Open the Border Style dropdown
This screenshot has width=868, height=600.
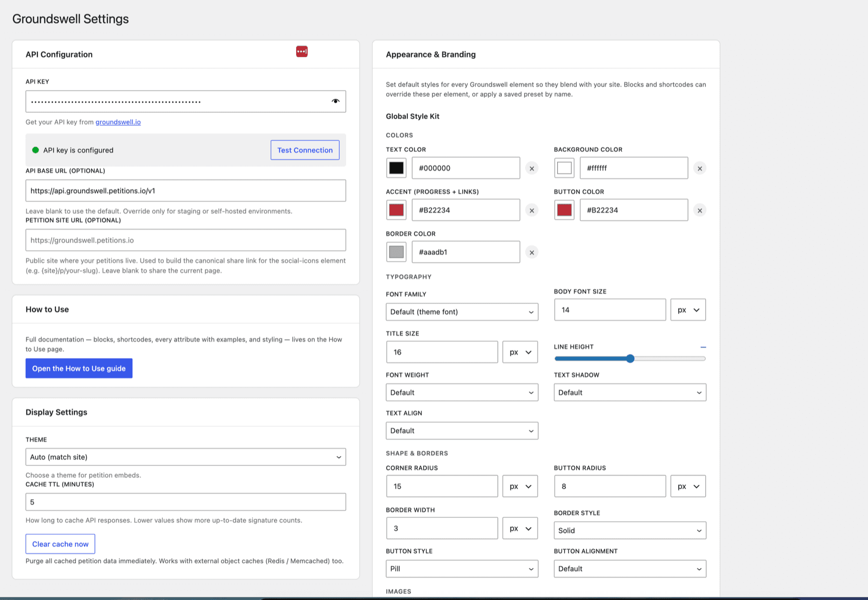tap(630, 531)
